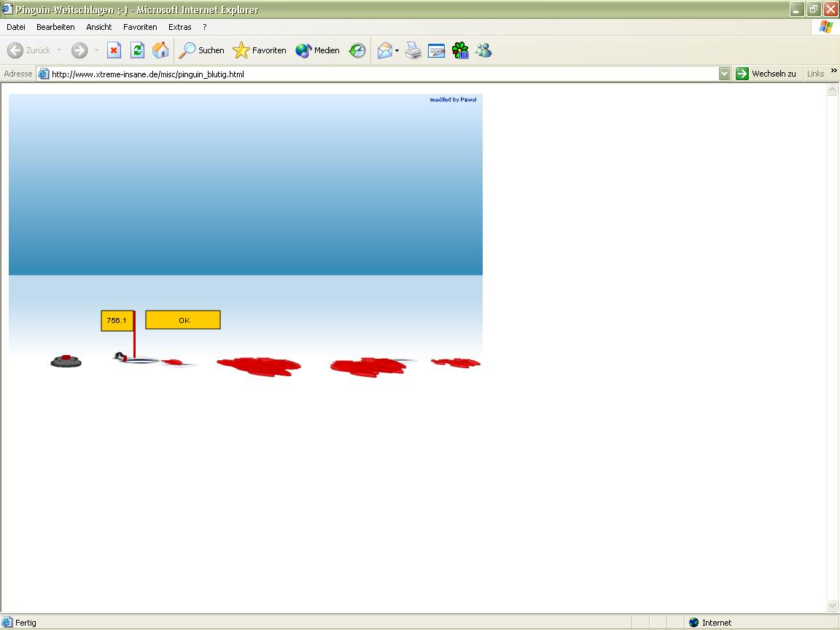The height and width of the screenshot is (630, 840).
Task: Refresh the page with the reload icon
Action: (137, 50)
